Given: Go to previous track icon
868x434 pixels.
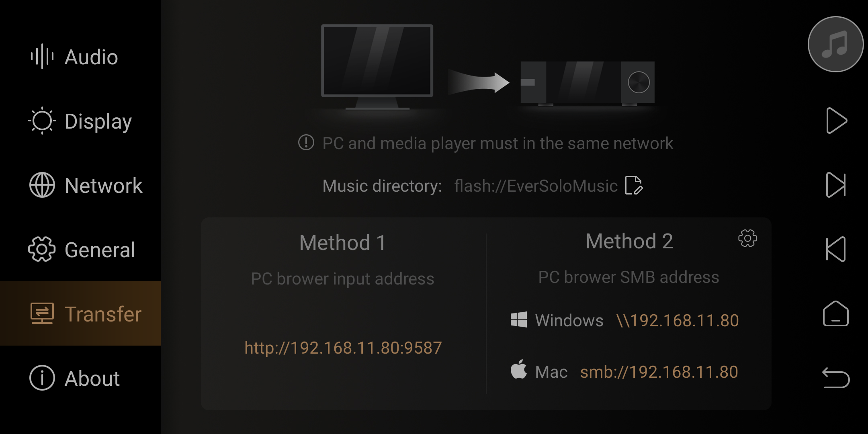Looking at the screenshot, I should [836, 249].
